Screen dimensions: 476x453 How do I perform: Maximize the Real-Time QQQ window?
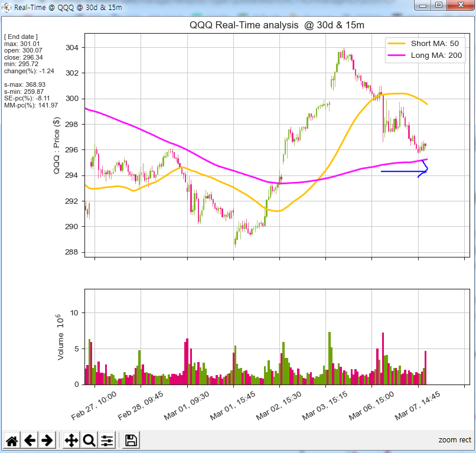point(439,5)
